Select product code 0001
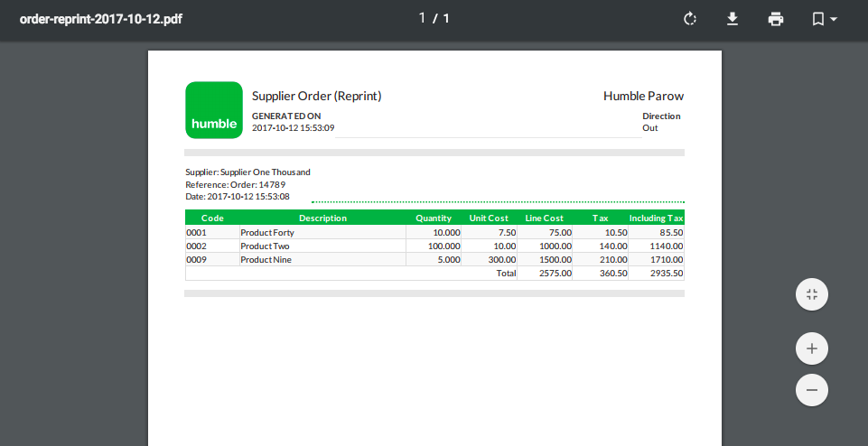The height and width of the screenshot is (446, 868). pos(196,232)
